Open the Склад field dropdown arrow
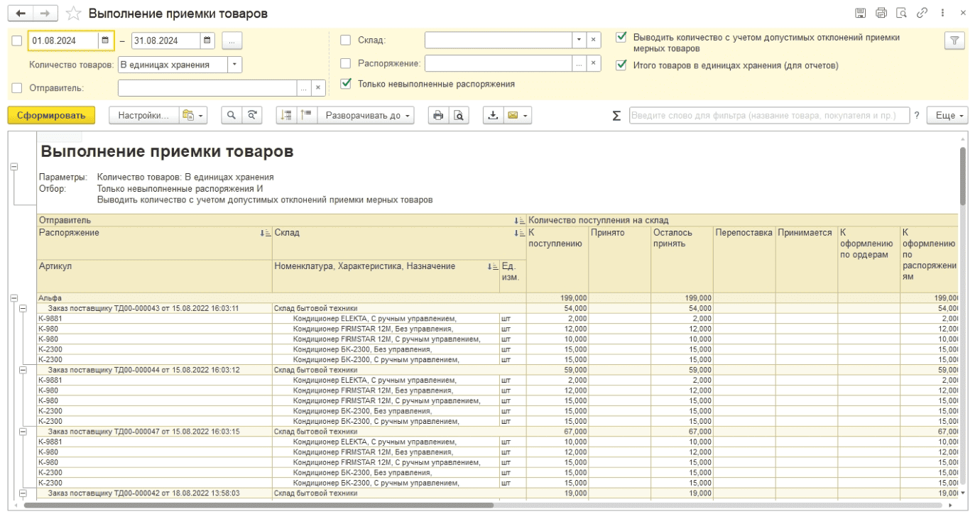The width and height of the screenshot is (980, 519). 579,40
